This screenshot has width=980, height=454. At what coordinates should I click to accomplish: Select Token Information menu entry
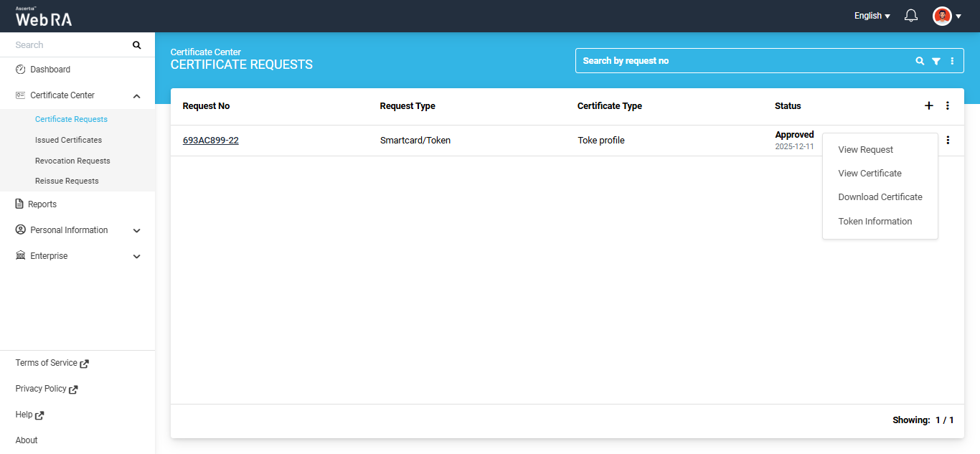(x=875, y=222)
